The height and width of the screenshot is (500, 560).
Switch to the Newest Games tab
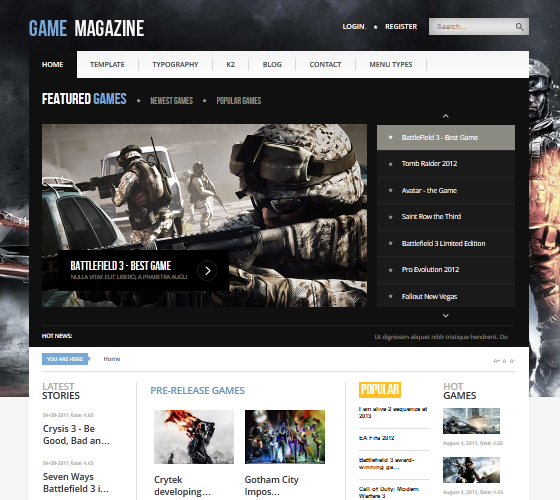click(x=171, y=101)
